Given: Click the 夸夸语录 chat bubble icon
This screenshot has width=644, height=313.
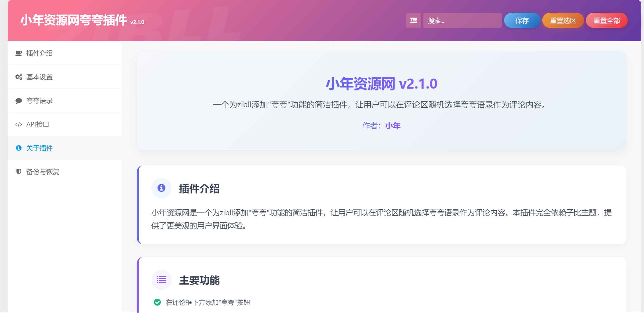Looking at the screenshot, I should 18,100.
